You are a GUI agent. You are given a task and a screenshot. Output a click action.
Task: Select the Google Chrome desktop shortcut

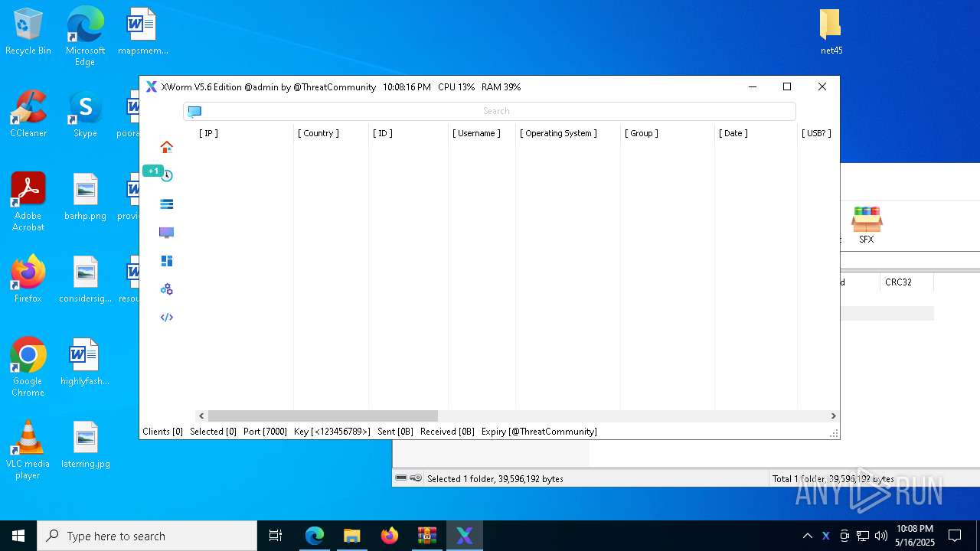tap(28, 367)
